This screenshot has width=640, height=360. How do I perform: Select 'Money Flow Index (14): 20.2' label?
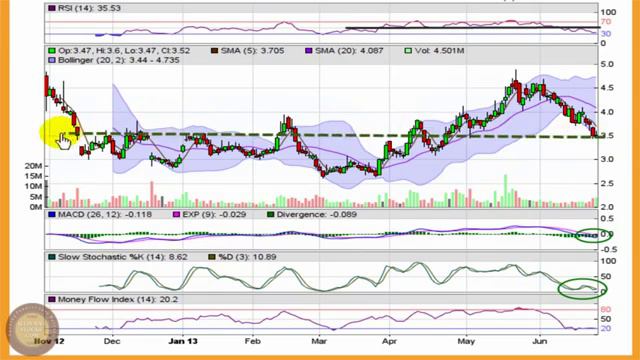pyautogui.click(x=118, y=300)
